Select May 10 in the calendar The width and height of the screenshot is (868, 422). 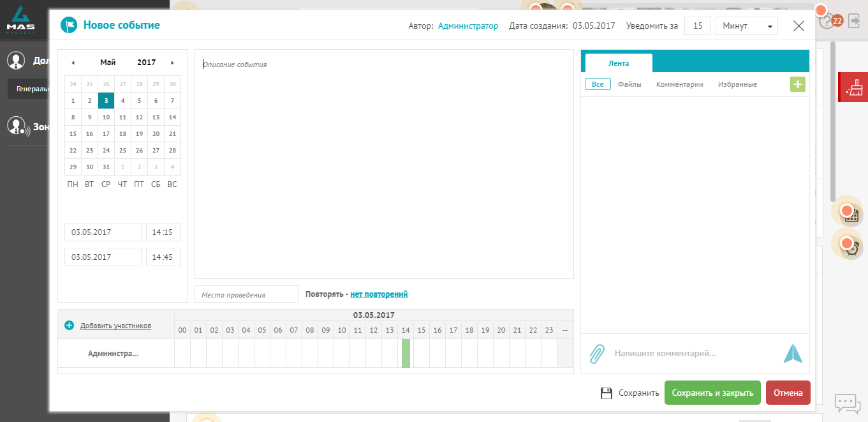point(106,117)
